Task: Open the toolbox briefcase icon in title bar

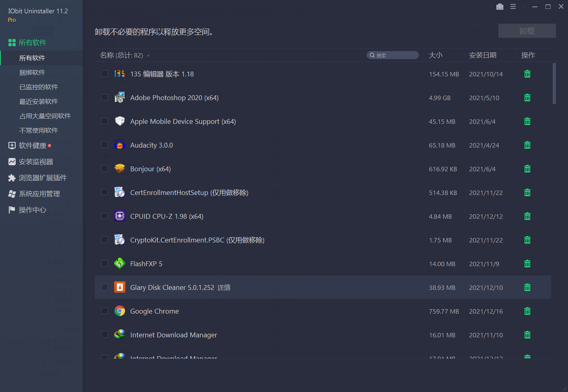Action: point(500,6)
